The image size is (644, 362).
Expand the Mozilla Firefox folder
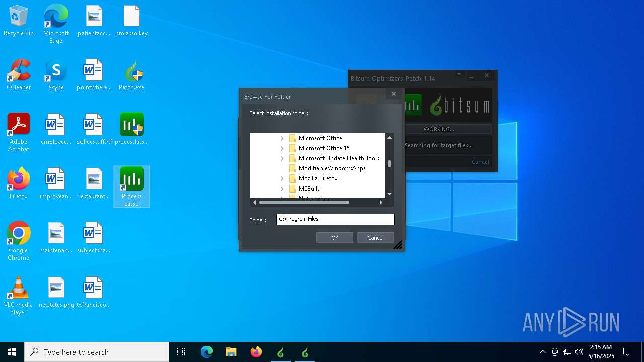click(282, 178)
